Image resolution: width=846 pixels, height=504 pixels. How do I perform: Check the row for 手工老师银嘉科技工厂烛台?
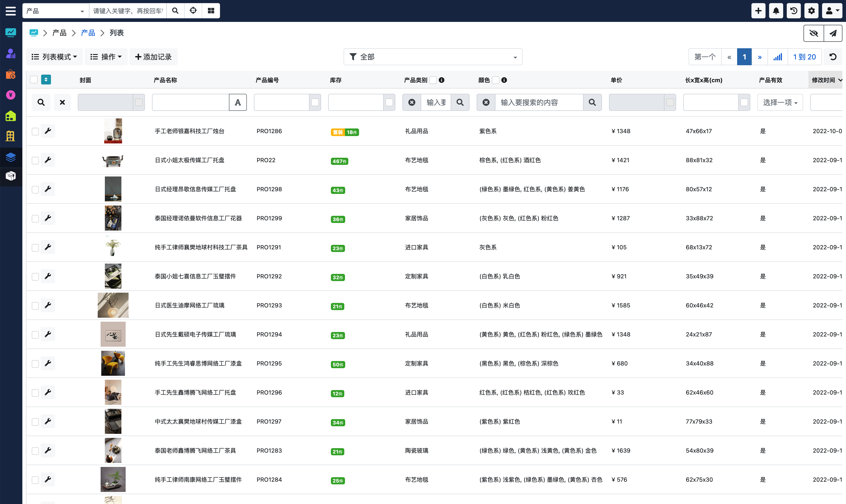(x=35, y=131)
